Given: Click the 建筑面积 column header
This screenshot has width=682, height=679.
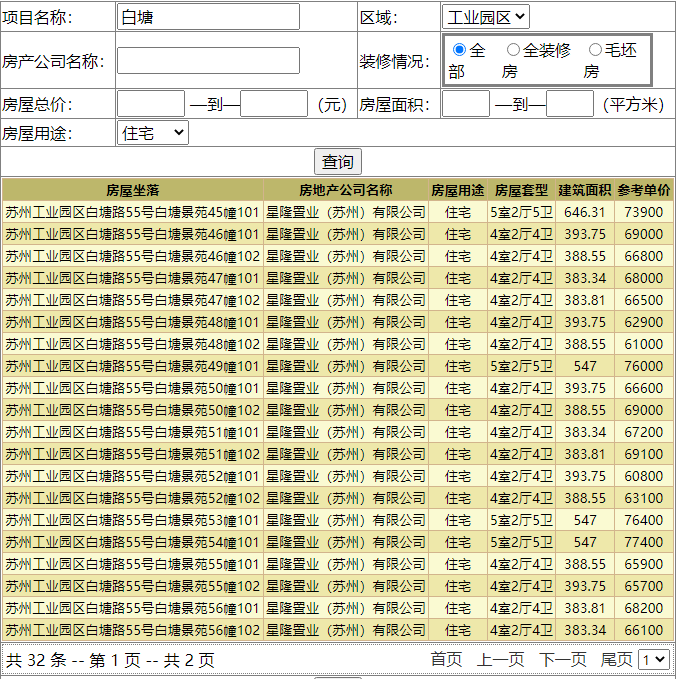Looking at the screenshot, I should [x=585, y=190].
